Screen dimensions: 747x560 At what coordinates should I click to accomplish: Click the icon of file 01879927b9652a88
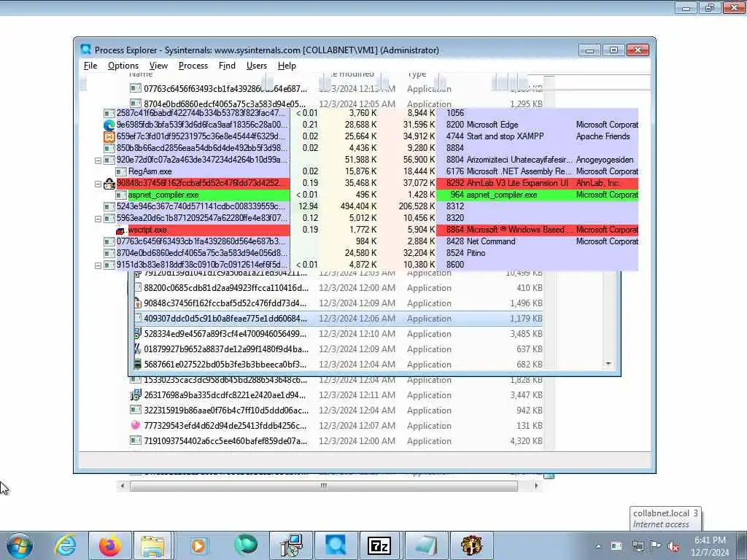tap(137, 349)
